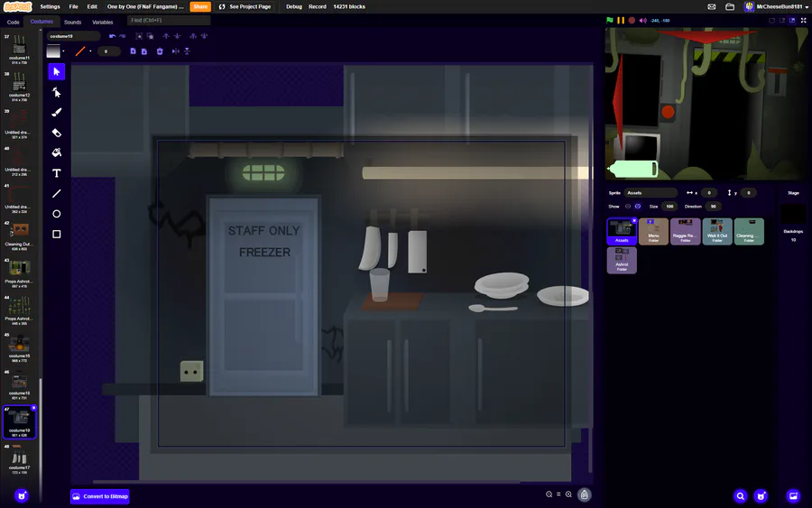
Task: Select the Text tool
Action: [x=57, y=173]
